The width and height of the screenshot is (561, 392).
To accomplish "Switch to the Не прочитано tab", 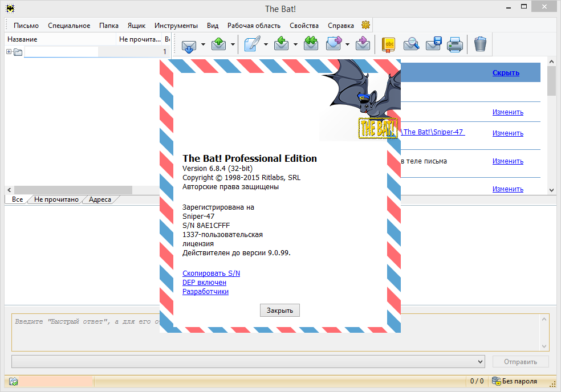I will click(x=56, y=199).
